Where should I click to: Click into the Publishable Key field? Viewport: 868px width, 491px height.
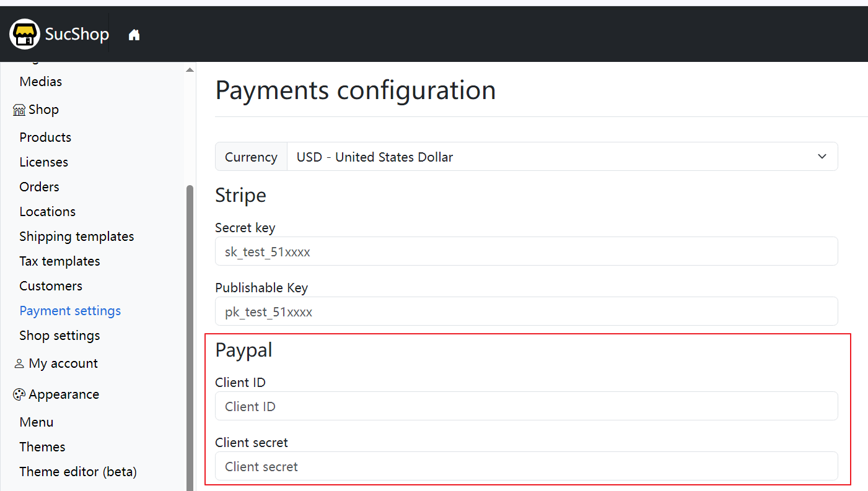click(526, 311)
